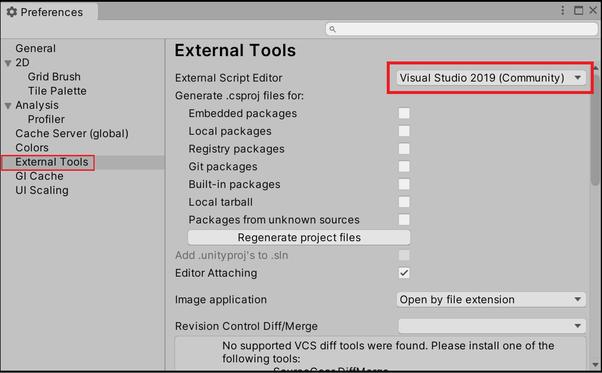602x373 pixels.
Task: Click the search magnifier icon
Action: [332, 29]
